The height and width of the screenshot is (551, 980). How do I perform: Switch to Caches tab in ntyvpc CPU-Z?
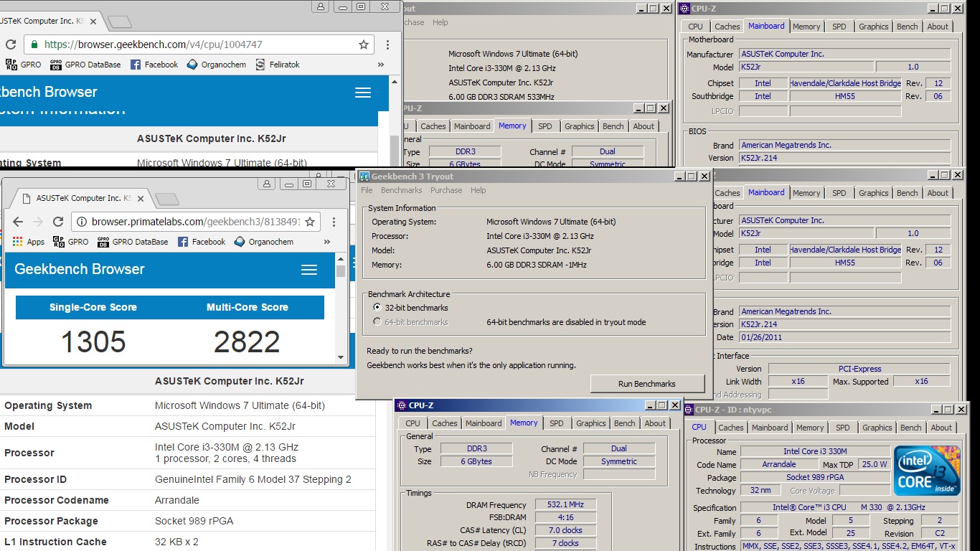[x=731, y=428]
